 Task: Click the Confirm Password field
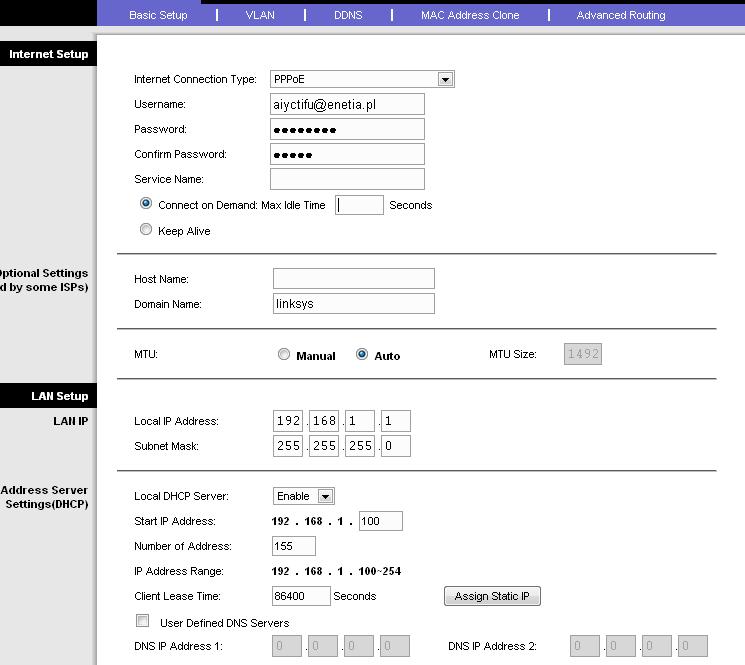point(347,154)
